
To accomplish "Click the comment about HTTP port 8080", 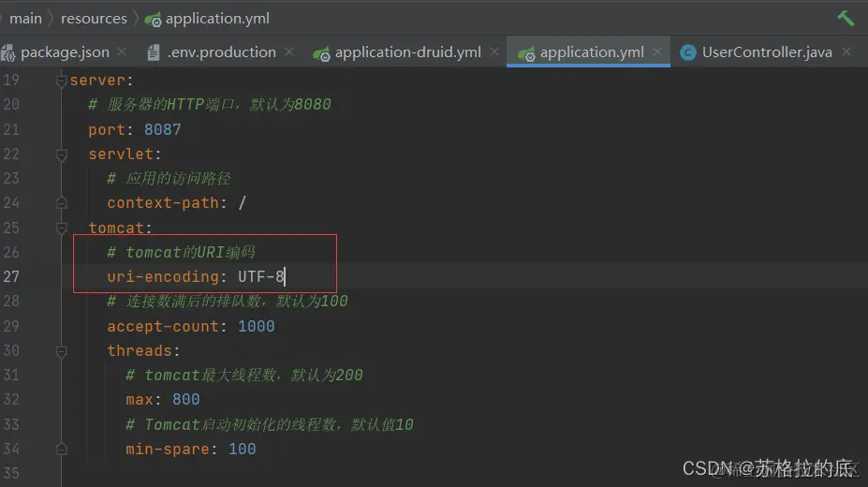I will pos(209,105).
